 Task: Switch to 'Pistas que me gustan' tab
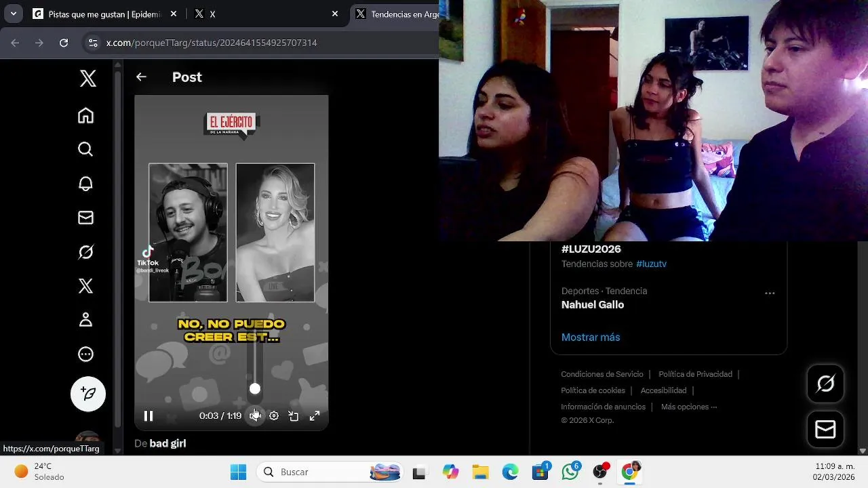pyautogui.click(x=105, y=14)
